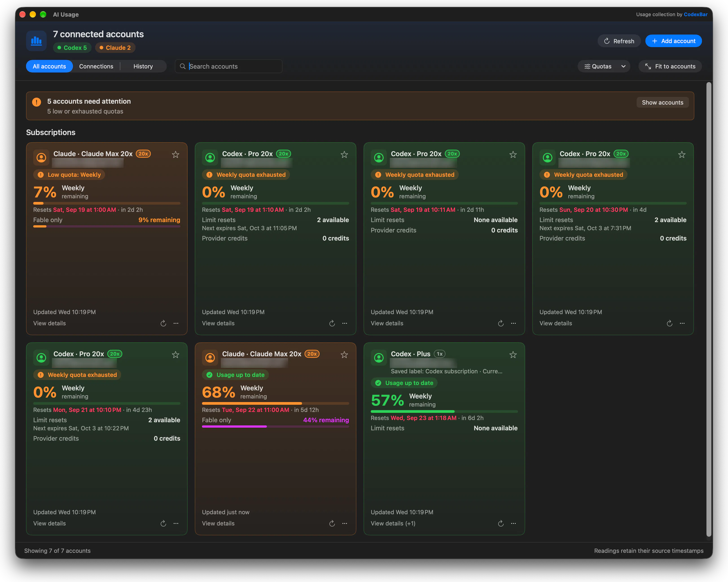Open the Quotas dropdown
This screenshot has height=582, width=728.
point(604,66)
